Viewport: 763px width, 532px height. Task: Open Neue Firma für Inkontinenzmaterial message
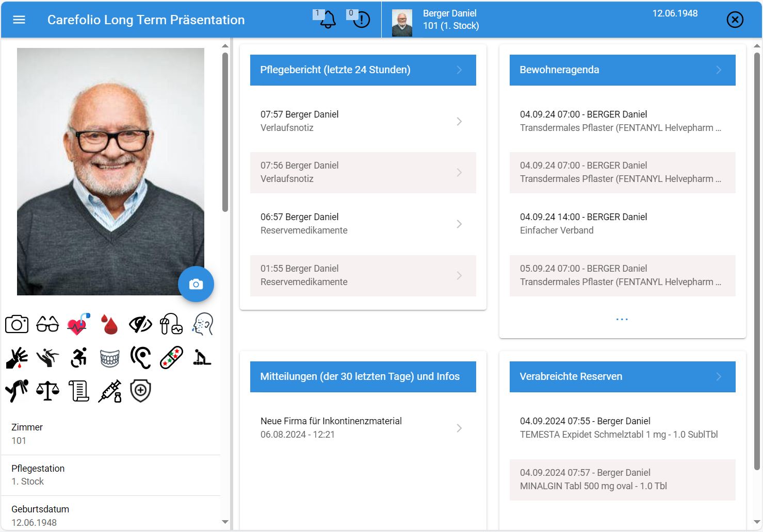tap(363, 428)
